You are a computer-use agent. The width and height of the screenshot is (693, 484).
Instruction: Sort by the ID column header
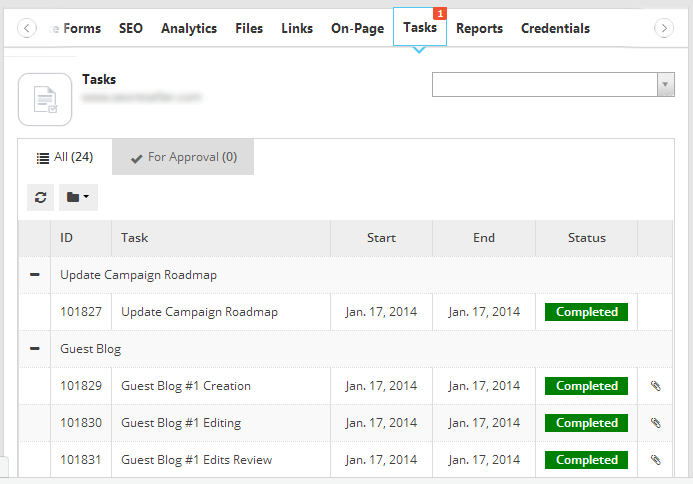[81, 238]
